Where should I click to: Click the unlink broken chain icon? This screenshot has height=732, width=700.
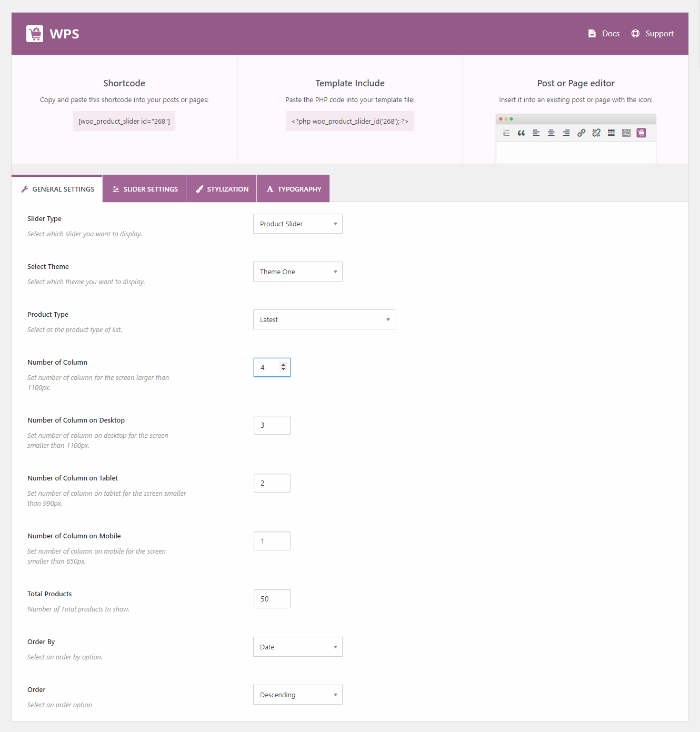(x=596, y=133)
